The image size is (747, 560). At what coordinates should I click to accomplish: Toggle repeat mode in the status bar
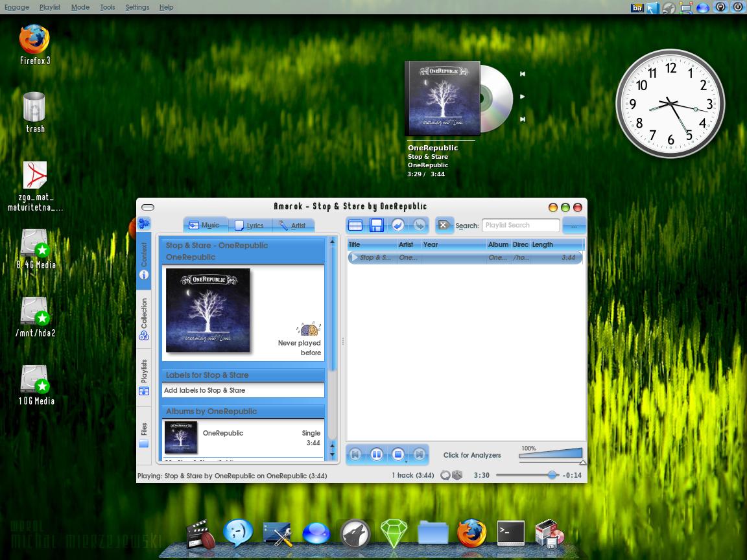point(445,475)
